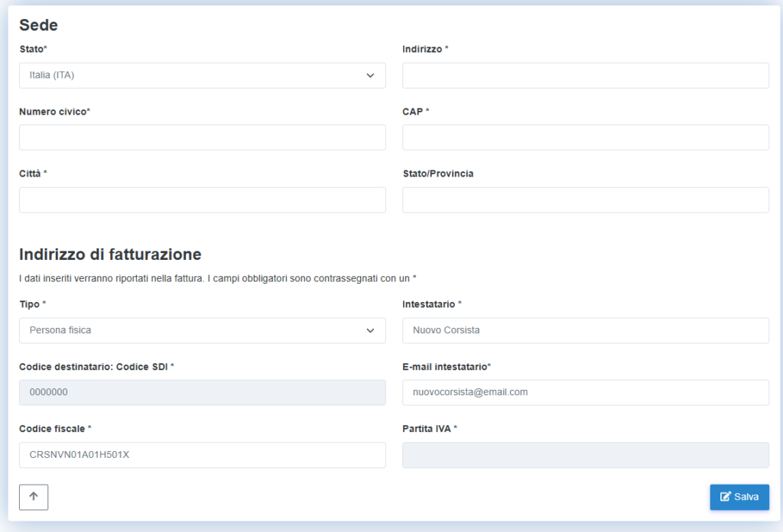The height and width of the screenshot is (532, 783).
Task: Click the disabled Partita IVA field
Action: [x=585, y=455]
